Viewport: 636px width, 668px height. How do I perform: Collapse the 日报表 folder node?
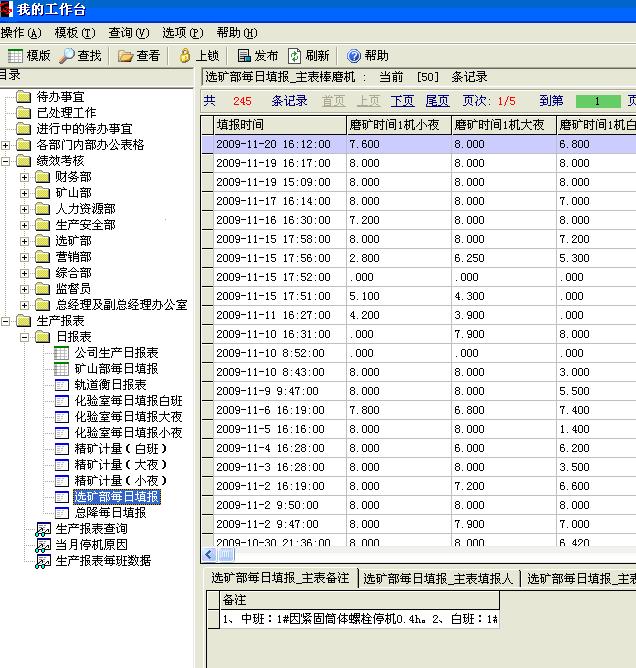pos(25,337)
